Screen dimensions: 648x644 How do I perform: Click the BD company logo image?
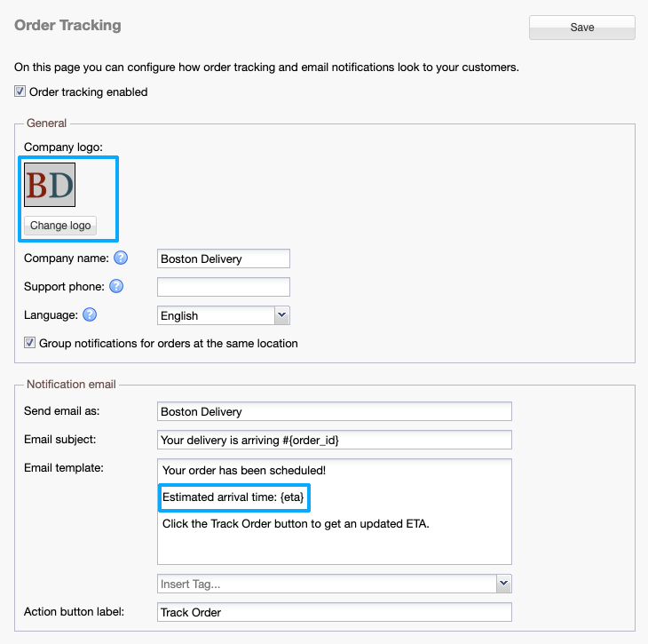[50, 185]
